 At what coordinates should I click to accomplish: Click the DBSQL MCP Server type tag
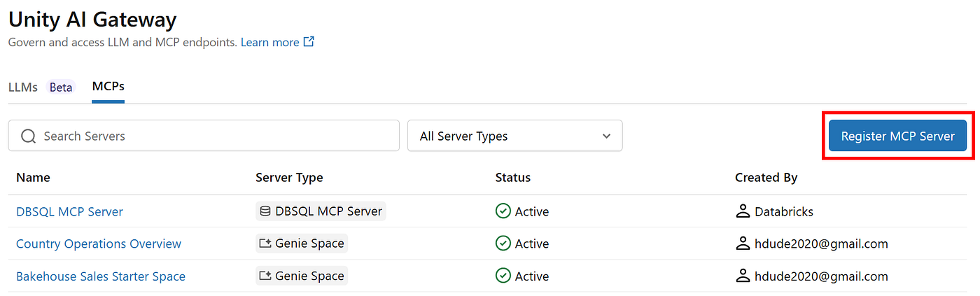[321, 211]
